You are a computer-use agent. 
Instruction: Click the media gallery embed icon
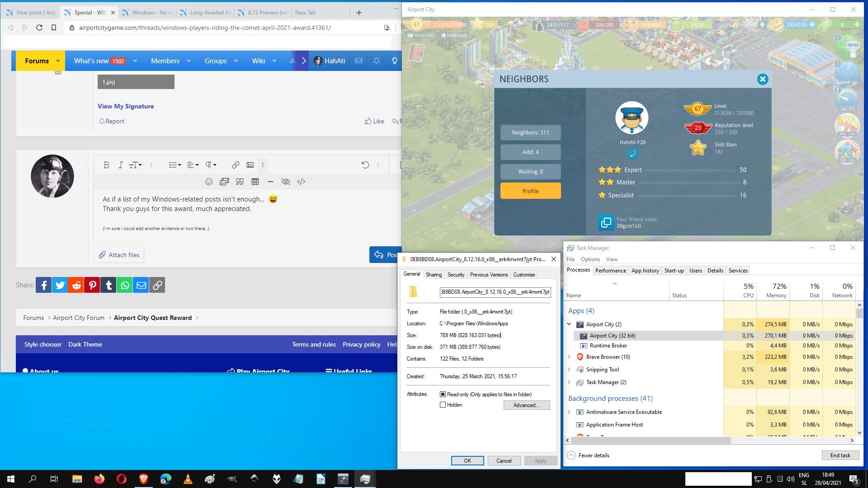coord(224,182)
